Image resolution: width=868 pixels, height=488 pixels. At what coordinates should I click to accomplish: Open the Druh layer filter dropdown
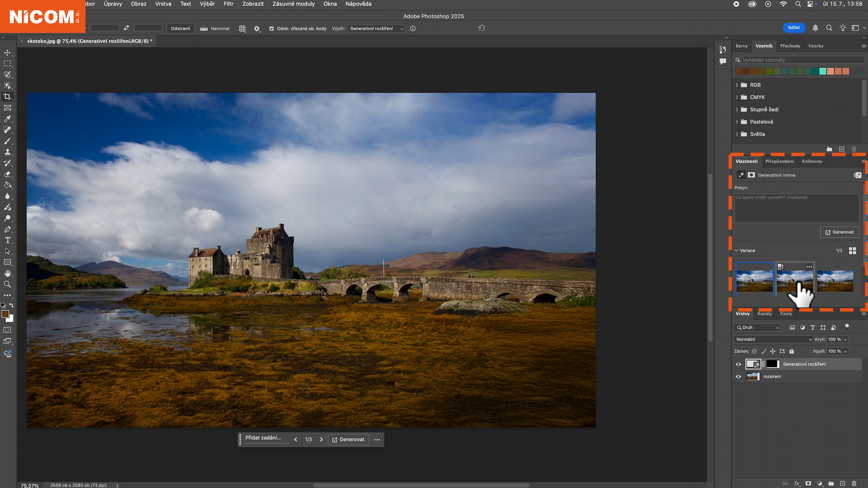pos(757,327)
